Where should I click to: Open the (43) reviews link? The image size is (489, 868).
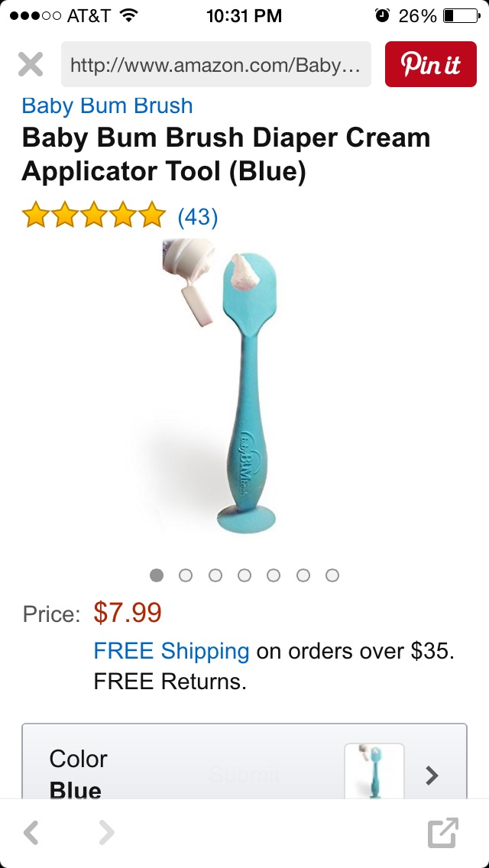point(198,216)
